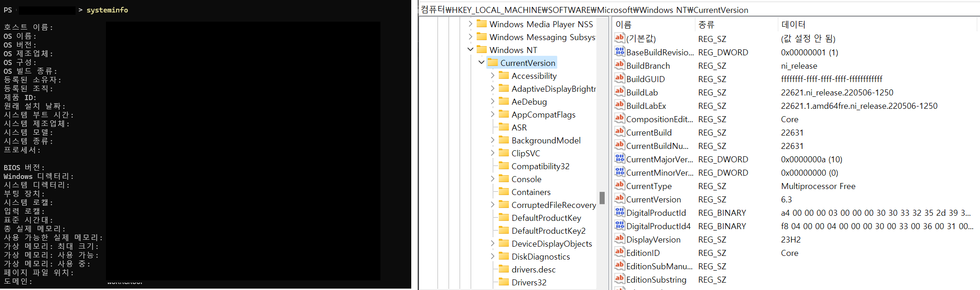Click the CompositionEdit value icon
The width and height of the screenshot is (980, 290).
coord(620,118)
